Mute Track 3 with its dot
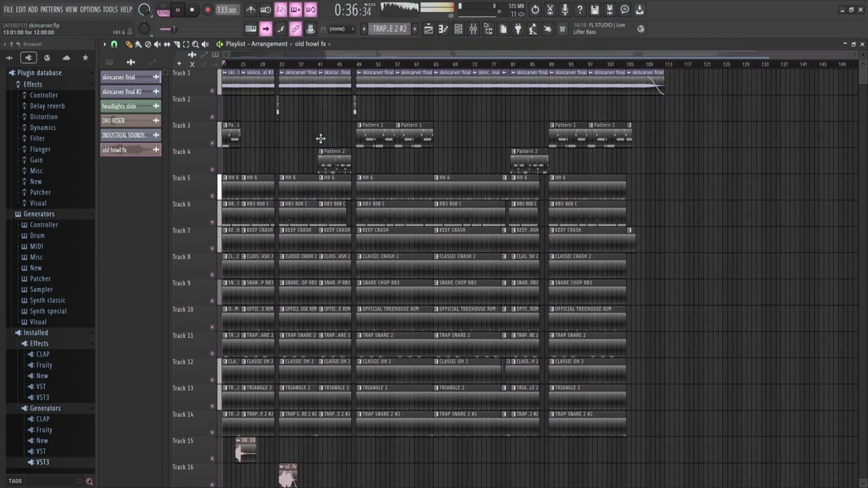The image size is (868, 488). point(212,143)
